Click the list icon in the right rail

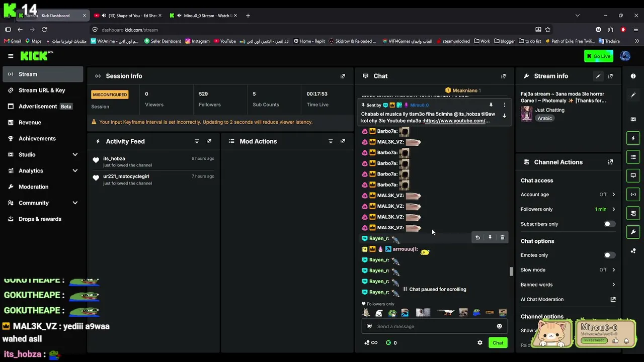(x=633, y=157)
